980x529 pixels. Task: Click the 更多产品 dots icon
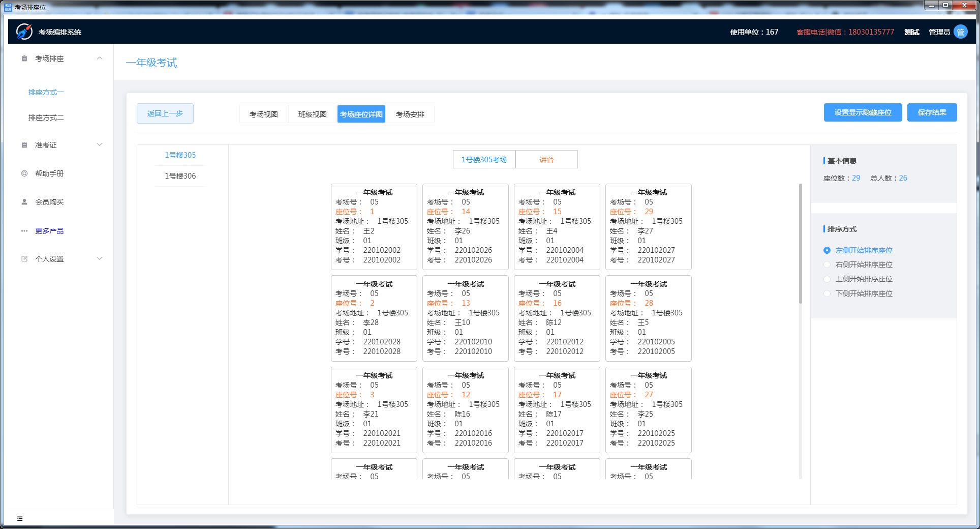(24, 231)
